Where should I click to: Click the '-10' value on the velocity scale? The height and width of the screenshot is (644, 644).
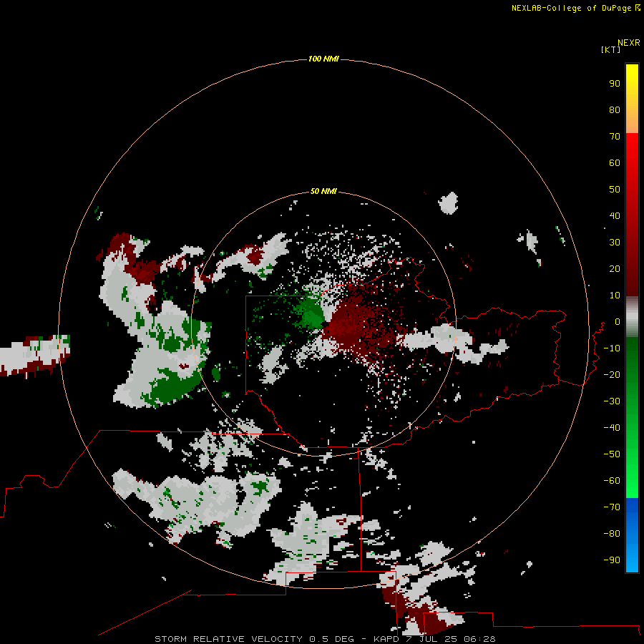coord(612,348)
